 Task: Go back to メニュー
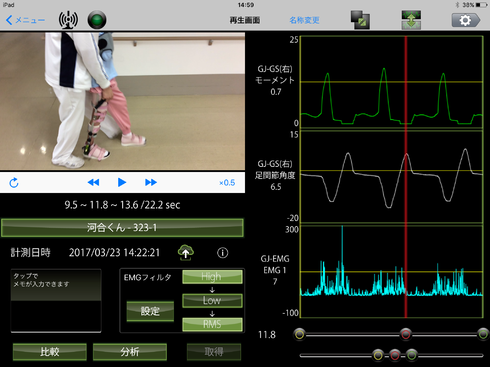25,20
